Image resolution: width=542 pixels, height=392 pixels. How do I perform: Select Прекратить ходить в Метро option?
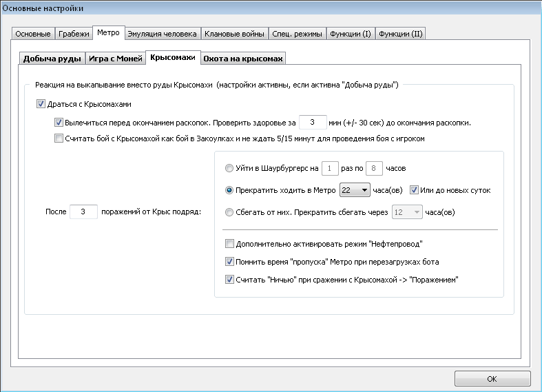[229, 190]
